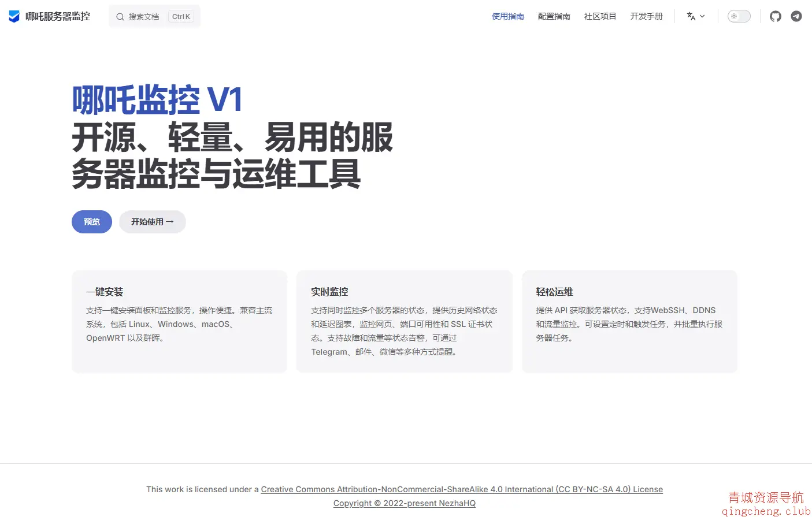Select 社区项目 in the top navigation
This screenshot has height=517, width=812.
(600, 16)
